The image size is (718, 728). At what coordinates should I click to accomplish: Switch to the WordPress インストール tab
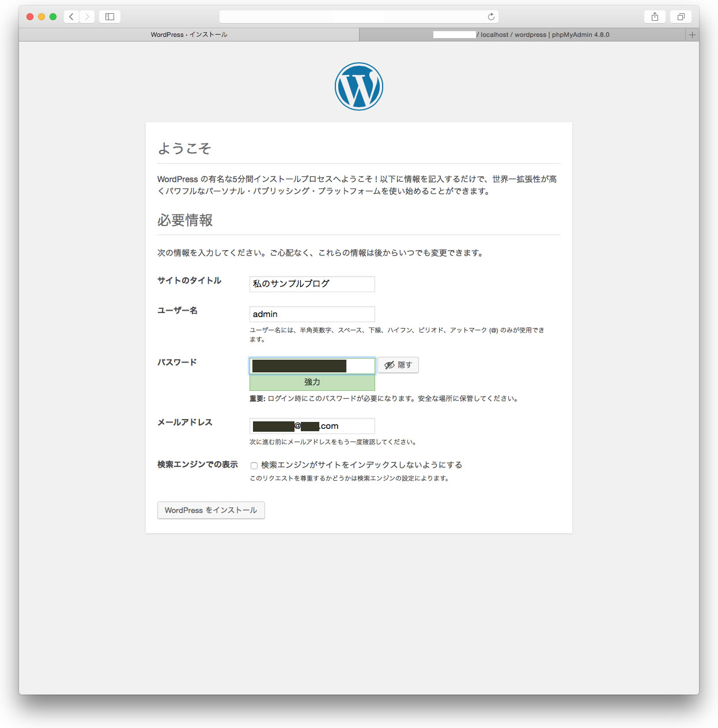click(189, 35)
